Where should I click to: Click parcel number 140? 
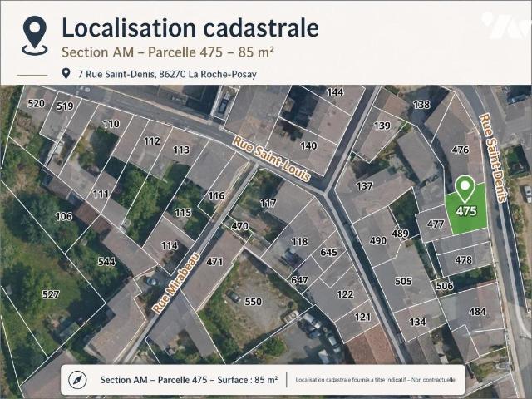coord(308,145)
